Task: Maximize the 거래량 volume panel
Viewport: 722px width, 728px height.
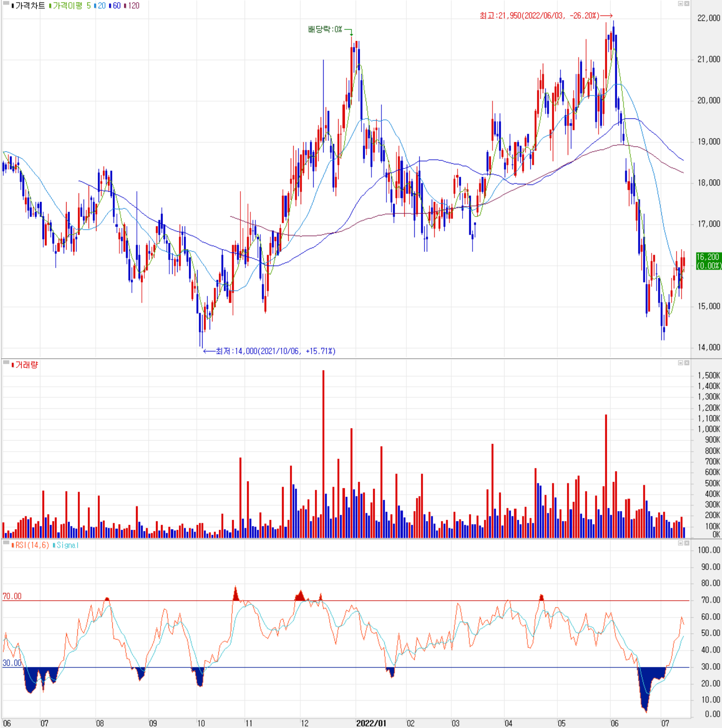Action: click(x=680, y=363)
